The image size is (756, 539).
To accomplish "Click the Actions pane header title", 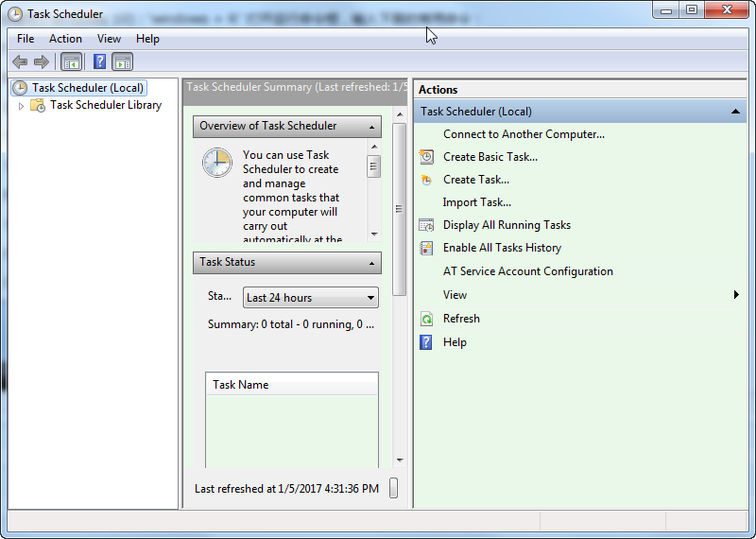I will point(438,90).
